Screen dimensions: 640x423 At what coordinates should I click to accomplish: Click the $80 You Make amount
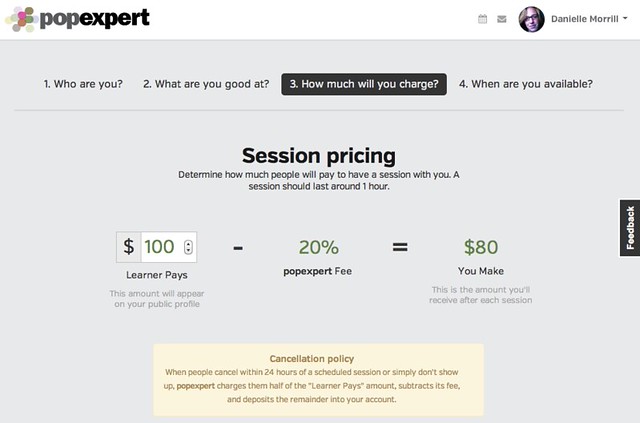click(481, 247)
